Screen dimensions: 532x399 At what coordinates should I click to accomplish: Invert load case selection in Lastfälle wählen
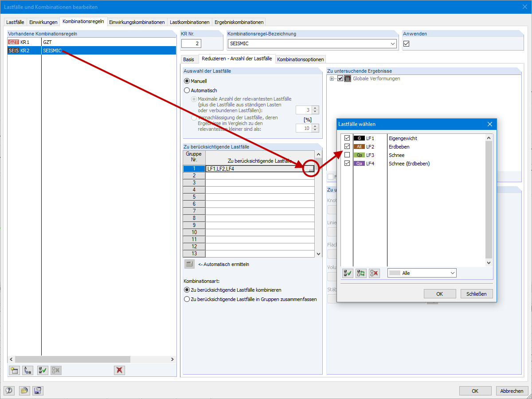[x=361, y=273]
